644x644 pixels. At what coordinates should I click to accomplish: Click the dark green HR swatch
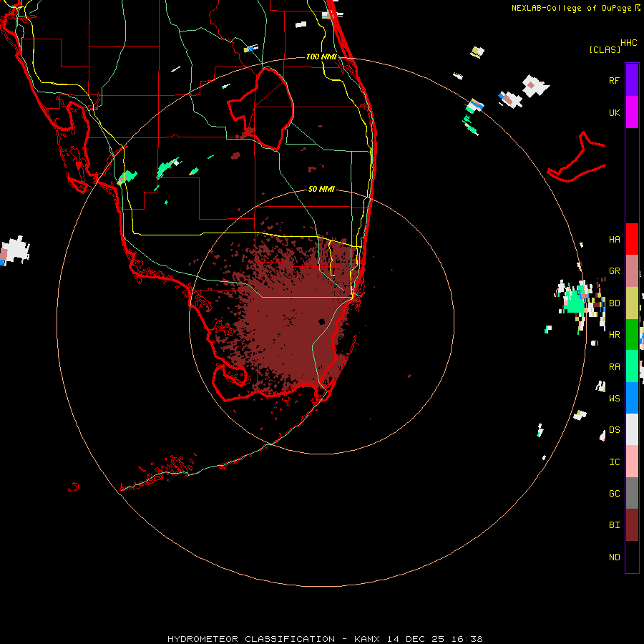coord(632,335)
